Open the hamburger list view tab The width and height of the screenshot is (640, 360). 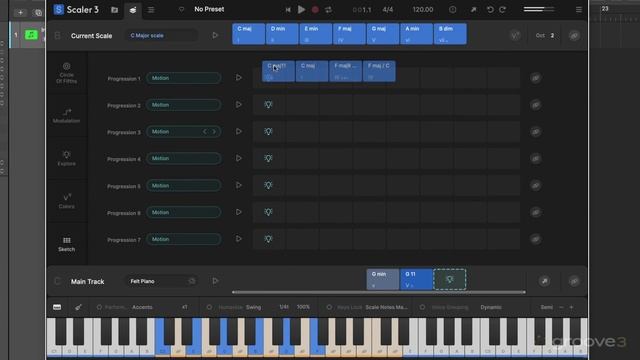[x=151, y=10]
